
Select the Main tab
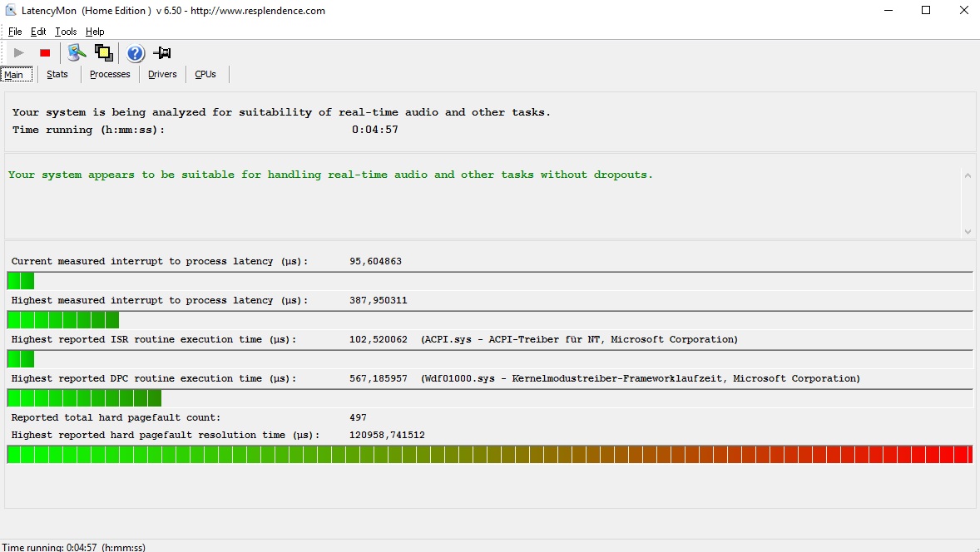[x=14, y=75]
